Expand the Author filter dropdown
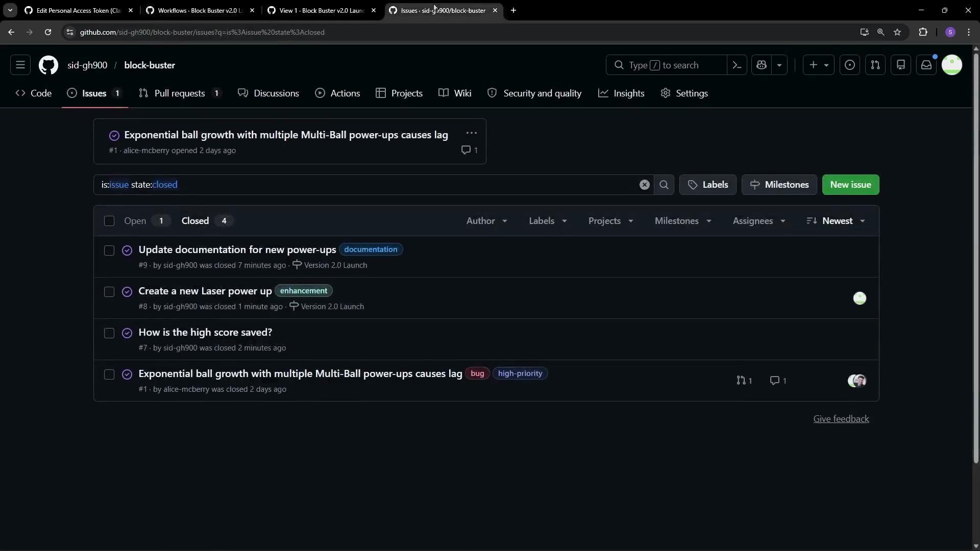The height and width of the screenshot is (551, 980). (x=487, y=221)
